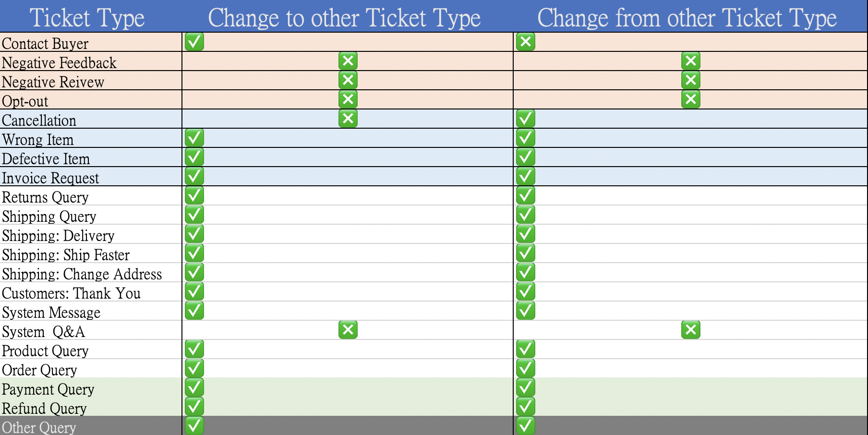Click Cancellation's X icon in 'Change to' column

pos(348,119)
